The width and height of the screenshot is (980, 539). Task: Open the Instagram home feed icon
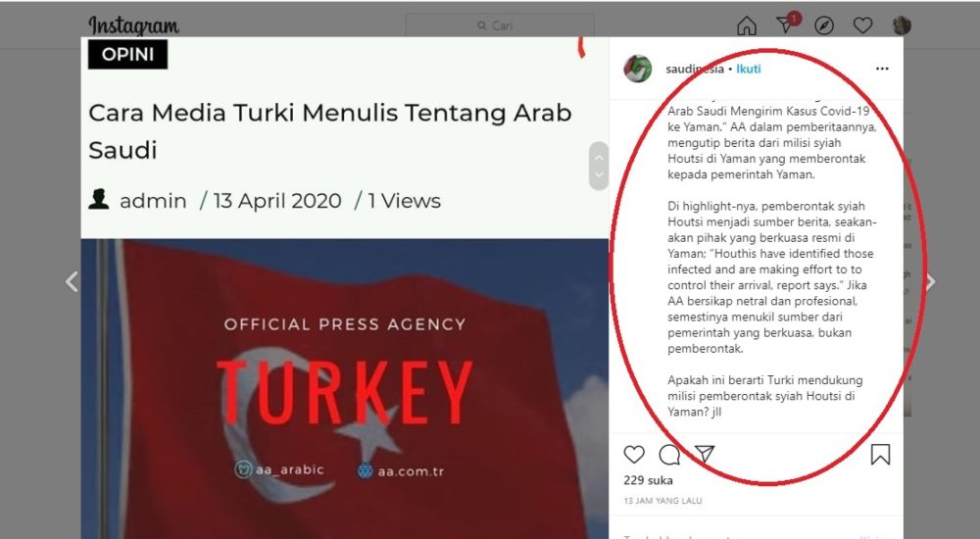tap(746, 25)
